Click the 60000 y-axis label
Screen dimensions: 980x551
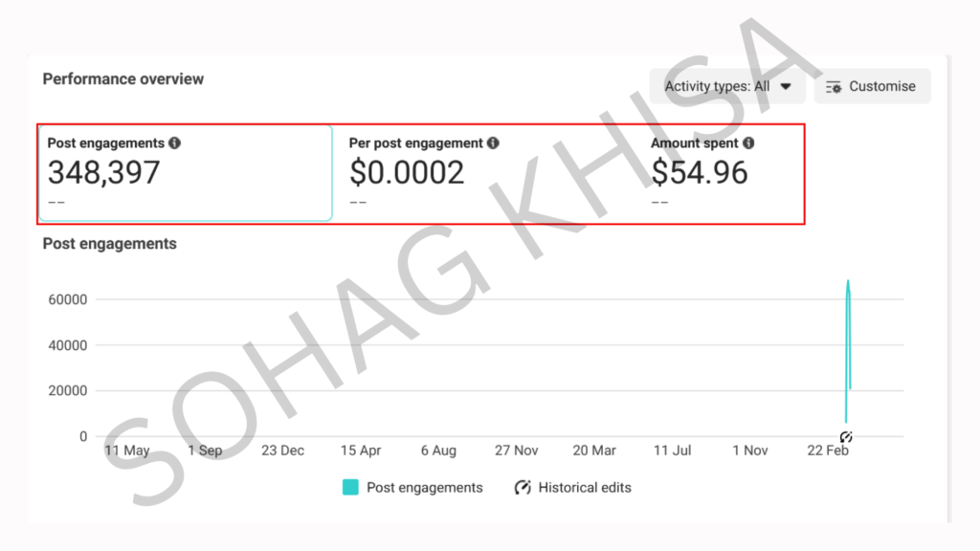(68, 299)
